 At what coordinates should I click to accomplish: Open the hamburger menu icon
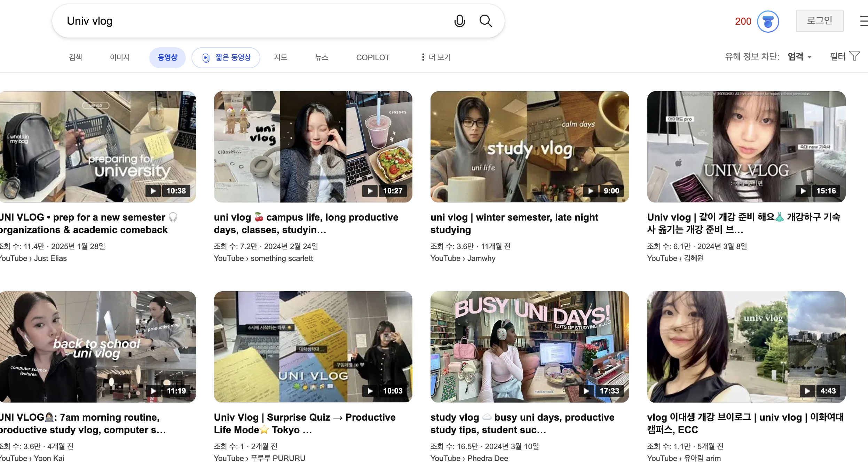point(863,21)
